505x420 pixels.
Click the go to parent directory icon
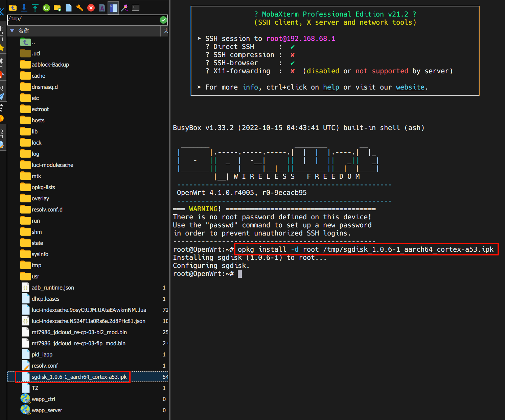click(13, 8)
